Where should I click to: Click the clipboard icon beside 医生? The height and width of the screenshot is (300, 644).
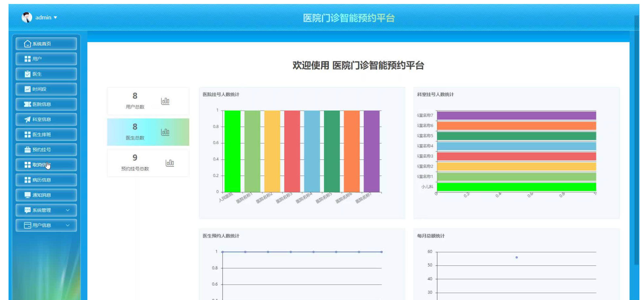[28, 74]
